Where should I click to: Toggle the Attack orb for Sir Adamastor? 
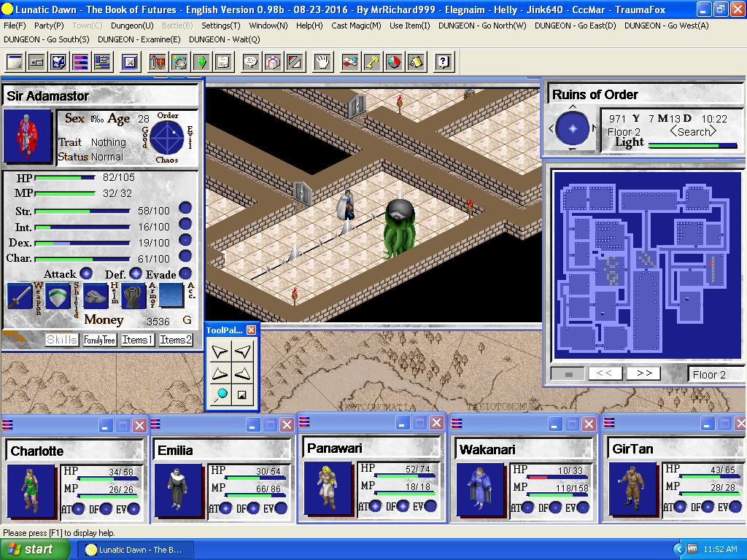click(x=86, y=273)
